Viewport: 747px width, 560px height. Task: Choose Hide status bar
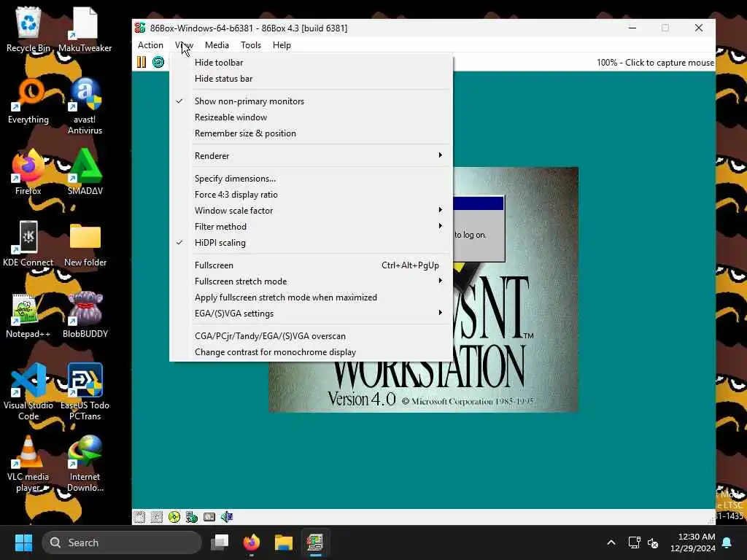pyautogui.click(x=311, y=79)
